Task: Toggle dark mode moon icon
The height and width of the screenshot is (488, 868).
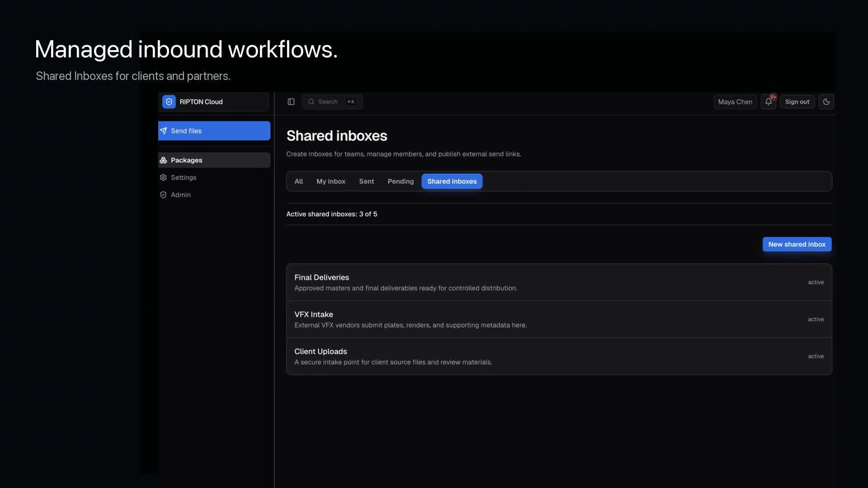Action: point(826,102)
